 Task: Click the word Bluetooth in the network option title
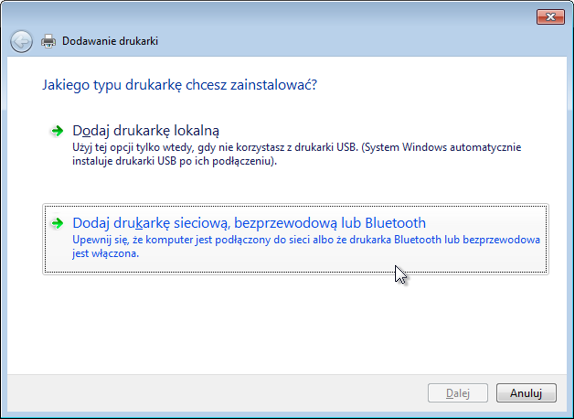point(396,223)
